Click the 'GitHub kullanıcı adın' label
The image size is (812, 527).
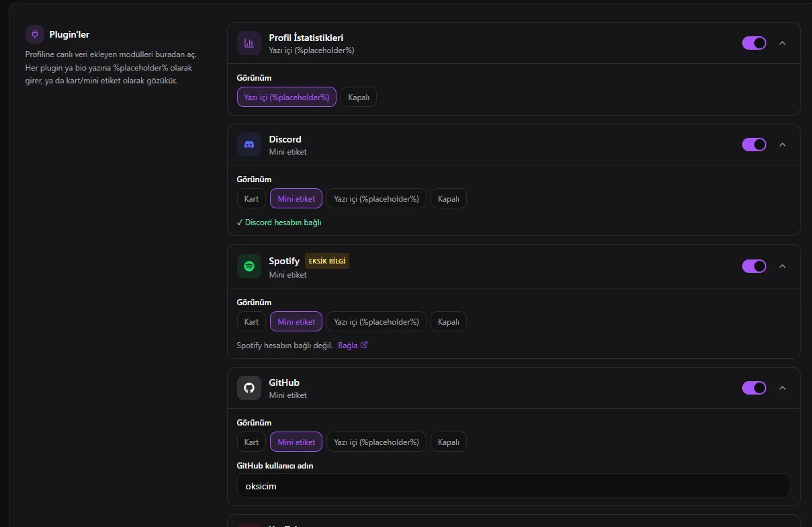pyautogui.click(x=275, y=465)
